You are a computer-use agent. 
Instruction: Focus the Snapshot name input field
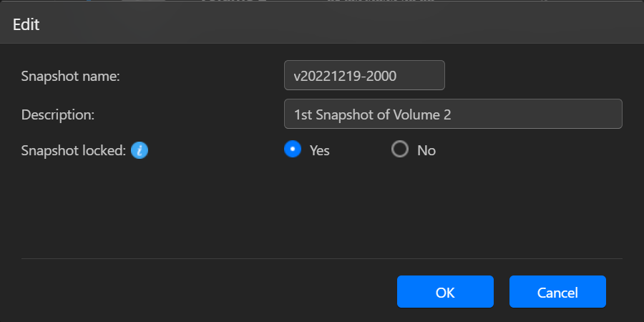[x=364, y=75]
